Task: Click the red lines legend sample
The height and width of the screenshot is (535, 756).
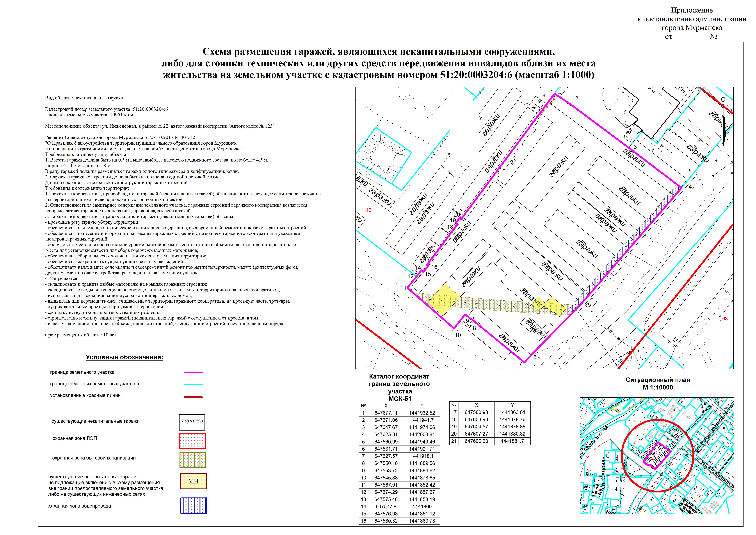Action: tap(193, 397)
